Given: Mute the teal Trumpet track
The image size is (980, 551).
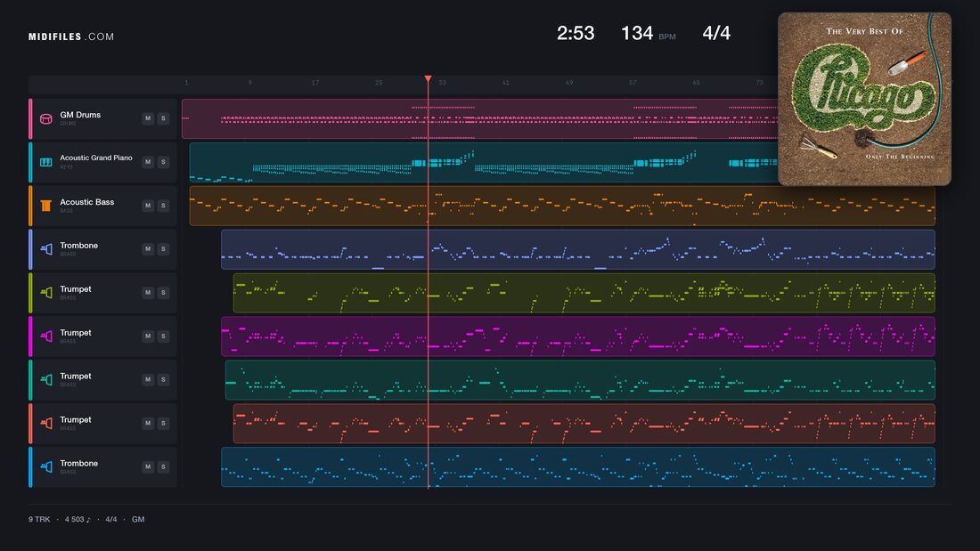Looking at the screenshot, I should tap(148, 380).
